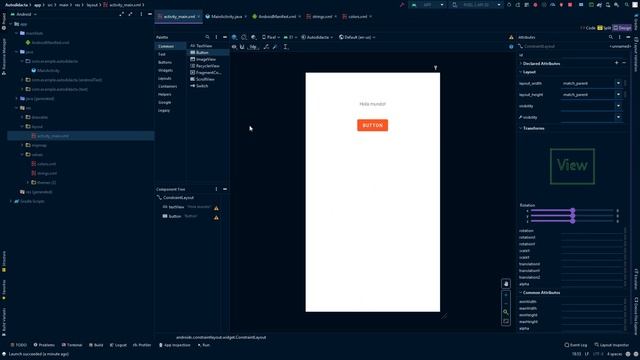Open the run configuration app dropdown
640x360 pixels.
point(428,5)
